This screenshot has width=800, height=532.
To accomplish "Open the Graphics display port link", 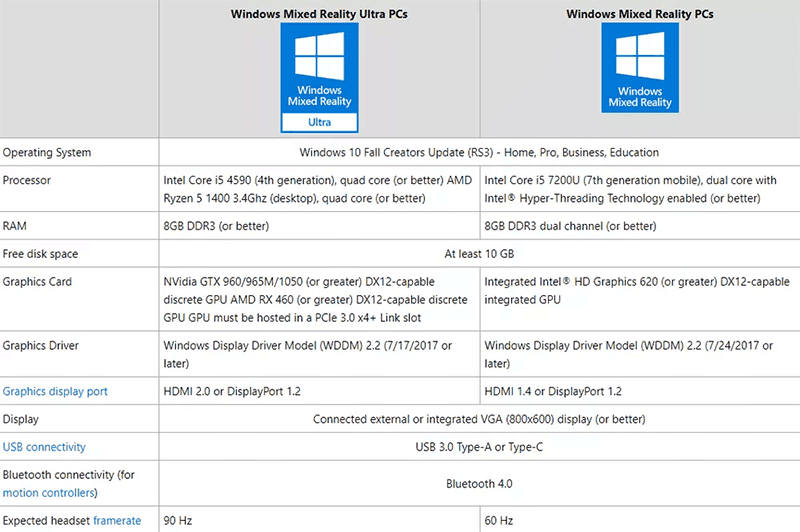I will [x=55, y=391].
